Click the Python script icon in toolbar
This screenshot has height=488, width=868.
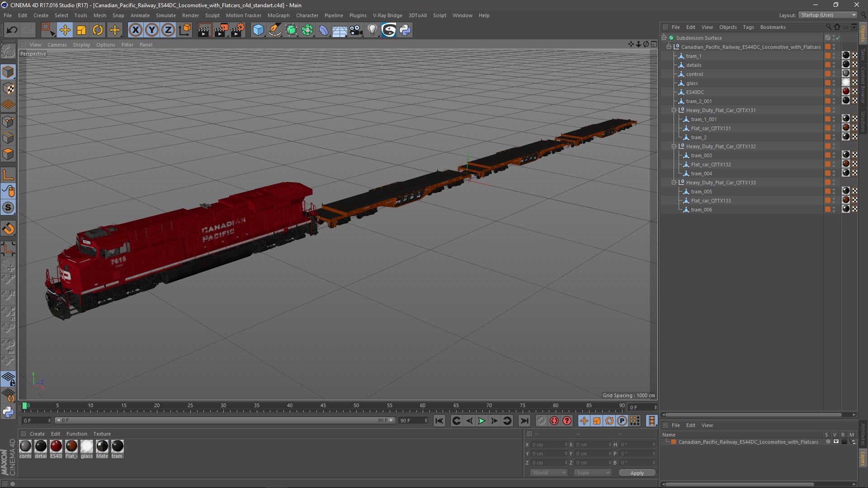pos(405,30)
